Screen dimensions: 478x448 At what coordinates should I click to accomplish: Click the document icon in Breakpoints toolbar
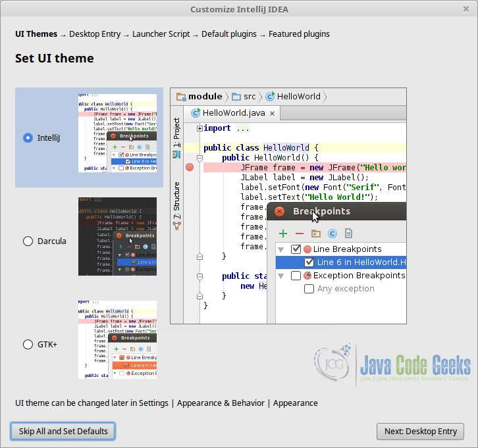click(x=348, y=234)
